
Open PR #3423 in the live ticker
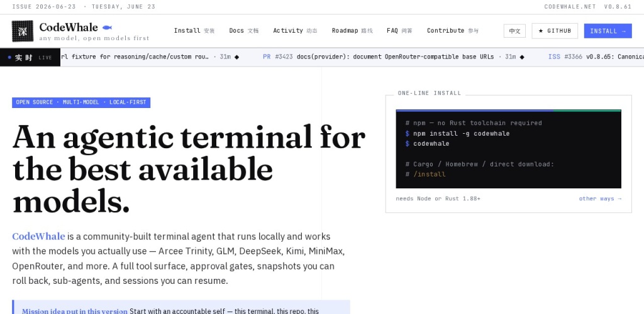[378, 57]
